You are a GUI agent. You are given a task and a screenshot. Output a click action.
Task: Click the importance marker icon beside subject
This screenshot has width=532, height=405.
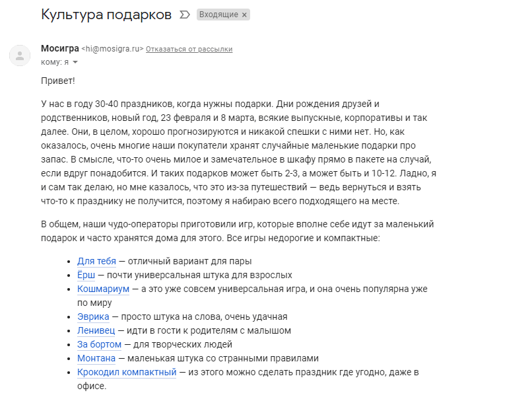185,15
